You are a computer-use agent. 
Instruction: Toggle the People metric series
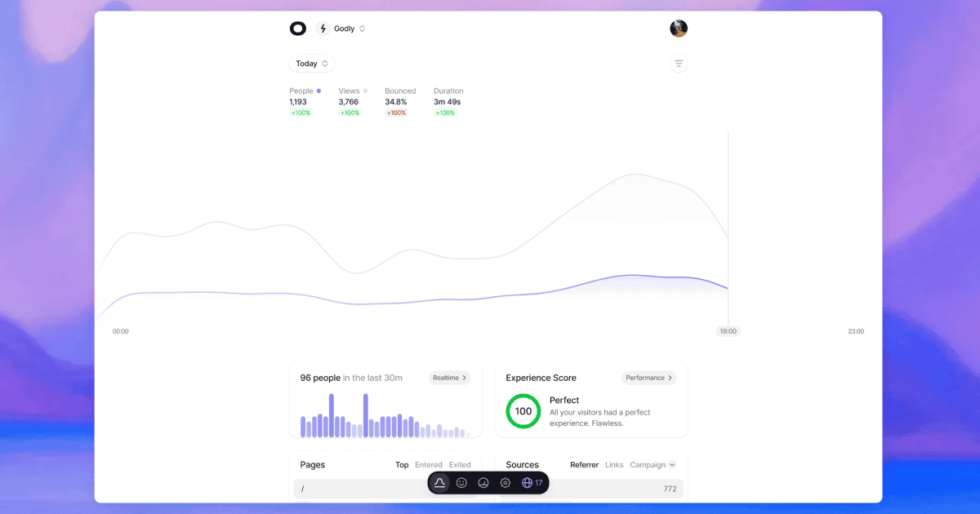(x=305, y=91)
